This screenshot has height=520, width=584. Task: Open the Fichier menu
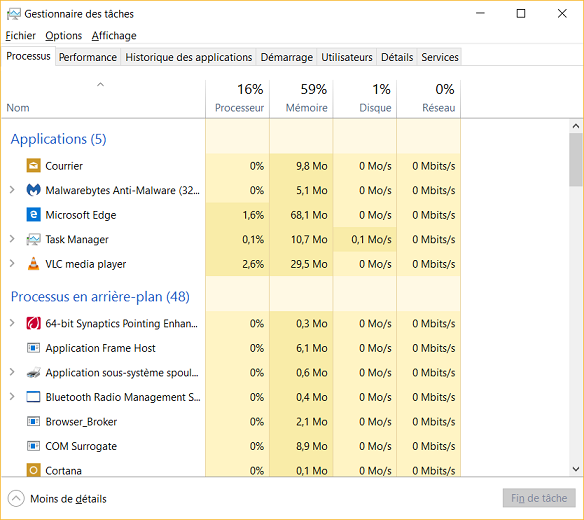20,36
